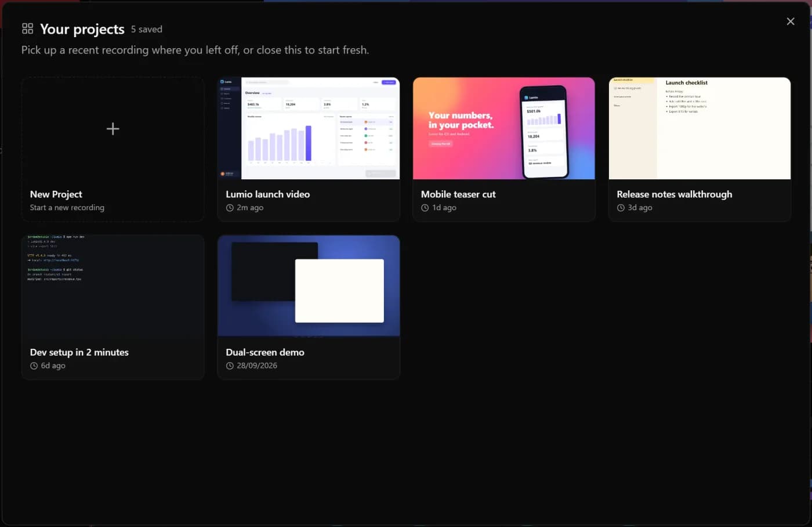Click the '1d ago' timestamp
The image size is (812, 527).
pyautogui.click(x=444, y=208)
